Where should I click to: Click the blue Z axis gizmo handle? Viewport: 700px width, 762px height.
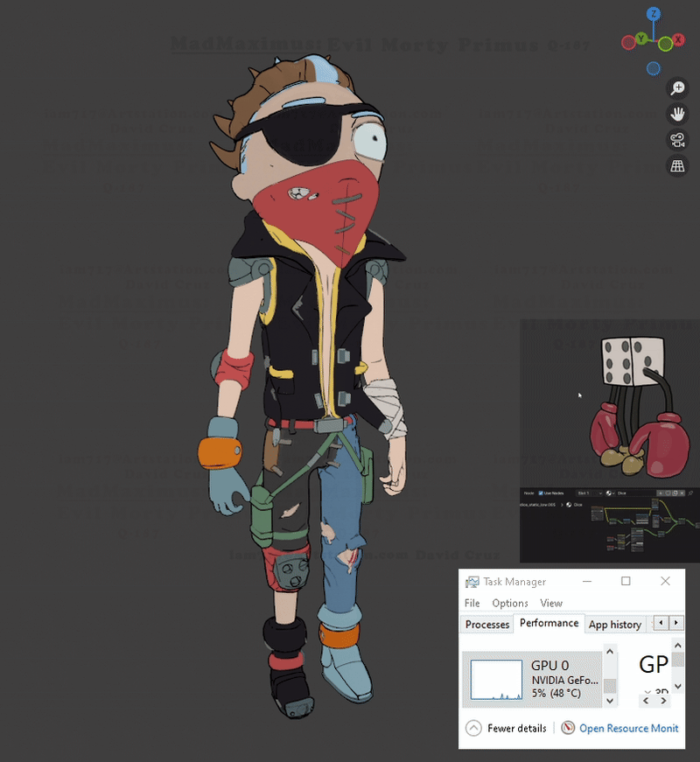654,14
